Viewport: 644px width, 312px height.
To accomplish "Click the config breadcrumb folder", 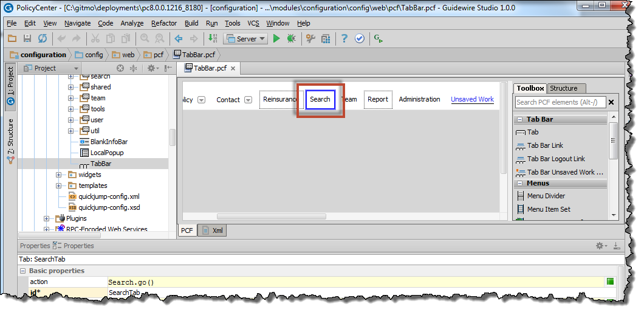I will click(89, 55).
